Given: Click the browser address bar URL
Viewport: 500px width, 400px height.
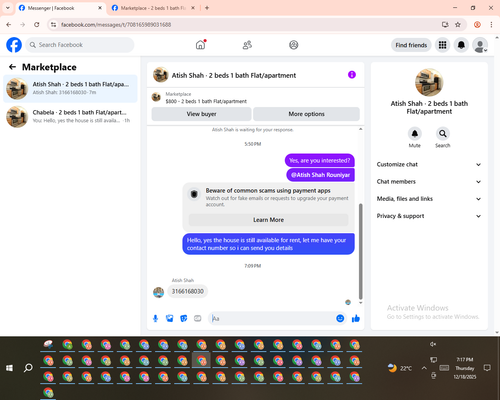Looking at the screenshot, I should point(116,25).
